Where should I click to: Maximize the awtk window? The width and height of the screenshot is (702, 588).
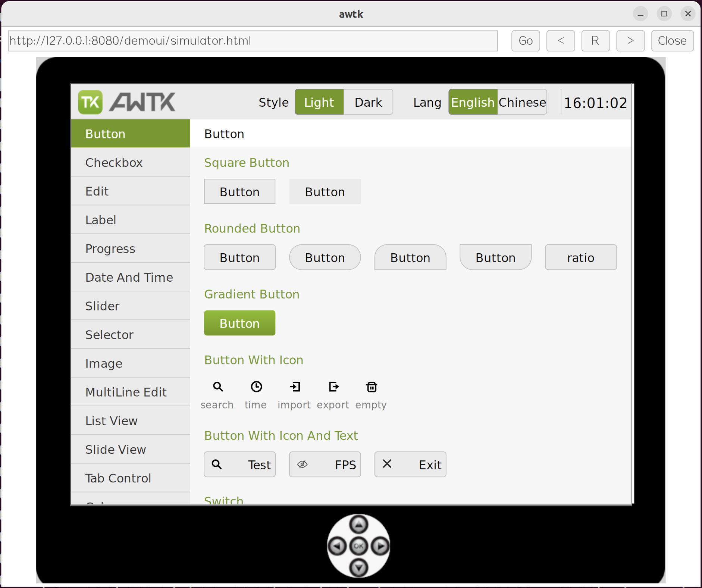coord(664,14)
